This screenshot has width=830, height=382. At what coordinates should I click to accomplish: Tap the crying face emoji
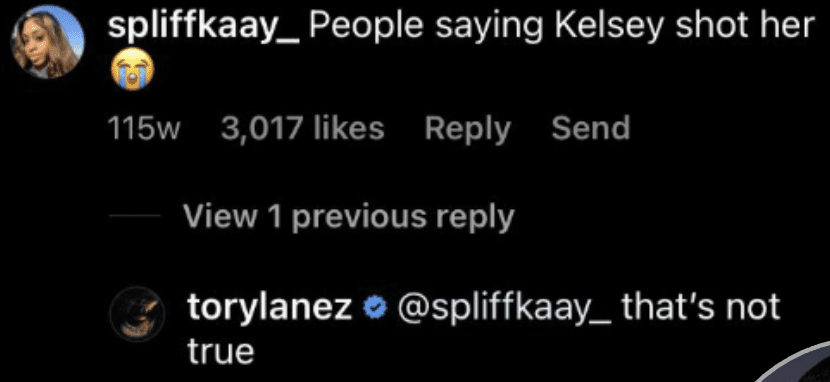132,69
